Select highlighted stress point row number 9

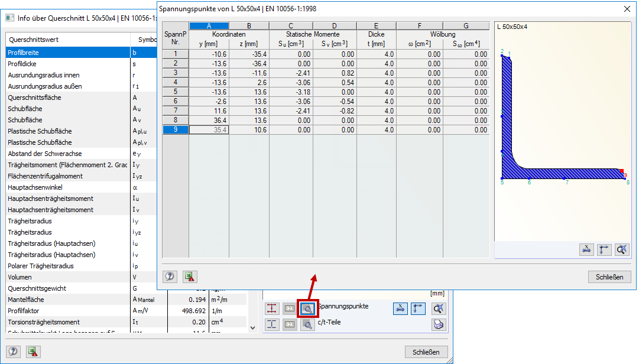click(x=175, y=129)
